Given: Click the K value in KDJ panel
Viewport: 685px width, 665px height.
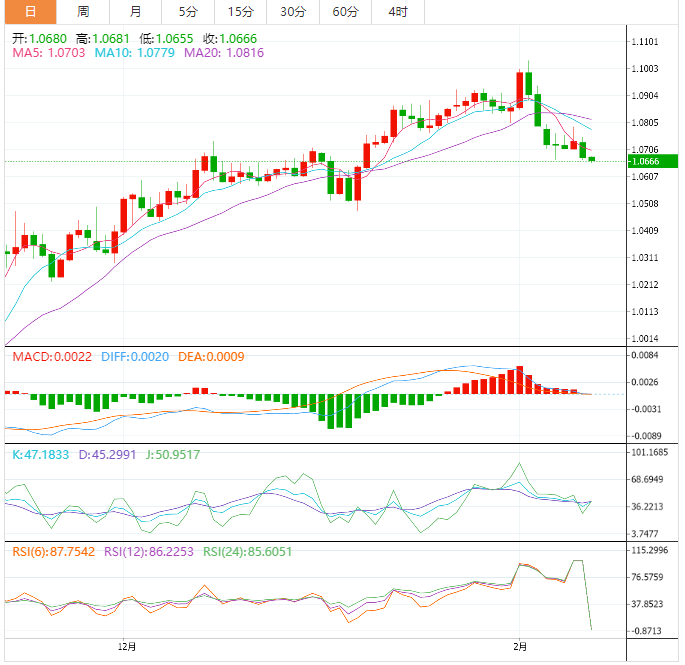Looking at the screenshot, I should (41, 455).
